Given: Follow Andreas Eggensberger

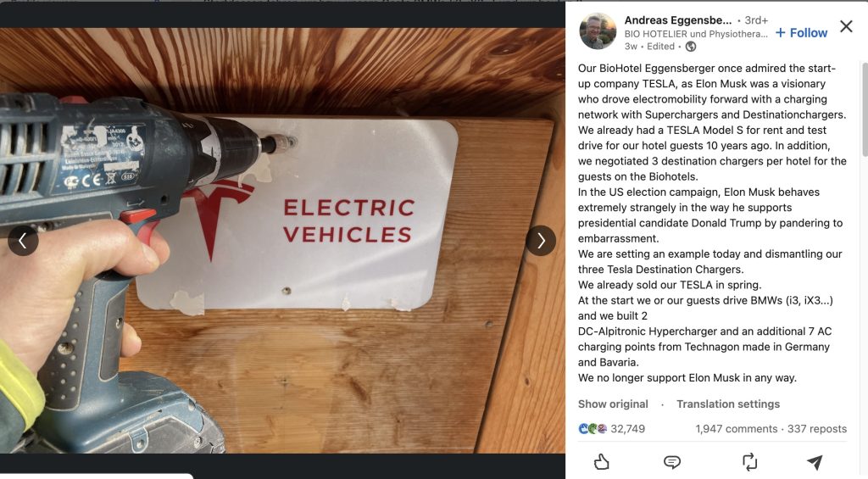Looking at the screenshot, I should coord(802,33).
